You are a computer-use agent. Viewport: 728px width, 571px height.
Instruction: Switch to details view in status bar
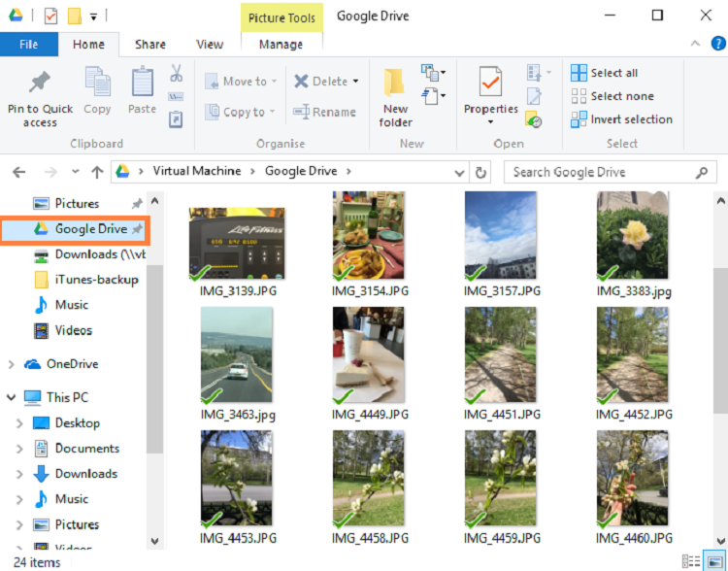(690, 561)
